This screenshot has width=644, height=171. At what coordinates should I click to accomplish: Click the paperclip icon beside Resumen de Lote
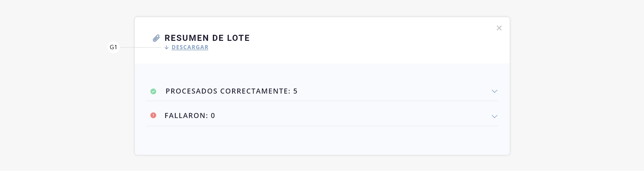point(156,38)
